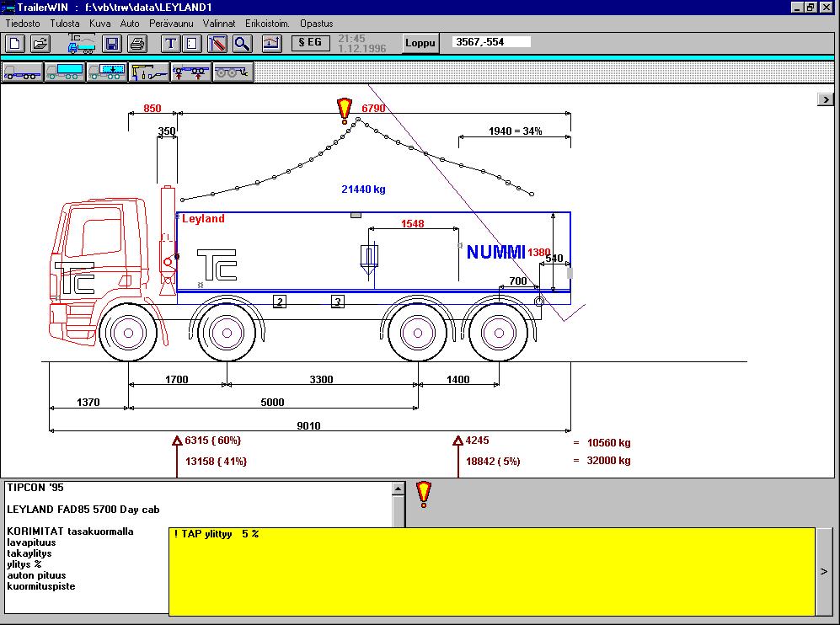840x625 pixels.
Task: Click the 'kuormituspiste' list entry
Action: click(40, 586)
